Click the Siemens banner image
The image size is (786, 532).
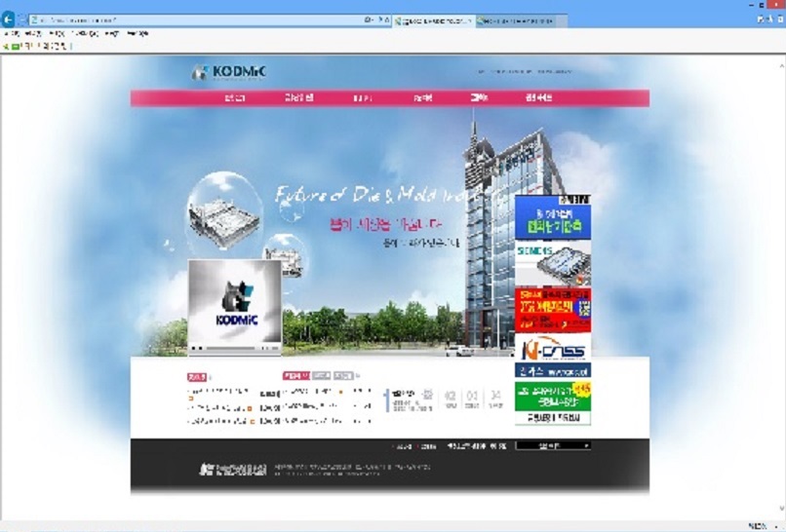pos(552,263)
